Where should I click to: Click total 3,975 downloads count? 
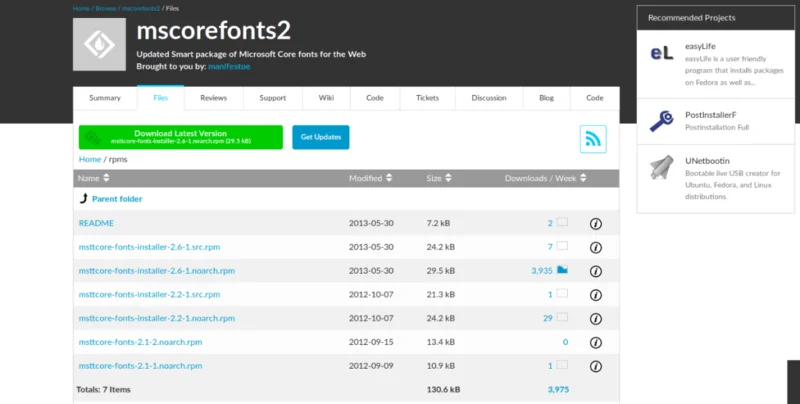pyautogui.click(x=558, y=389)
